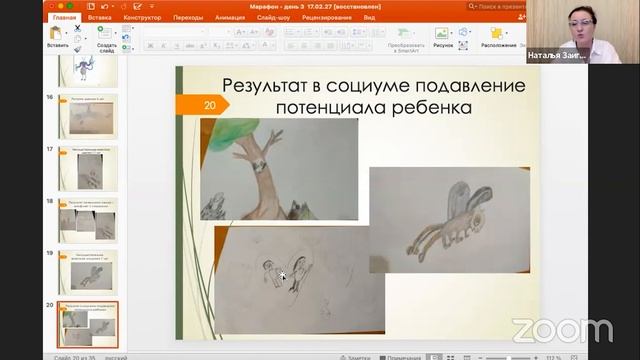640x360 pixels.
Task: Select Normal view button in status bar
Action: pos(434,358)
